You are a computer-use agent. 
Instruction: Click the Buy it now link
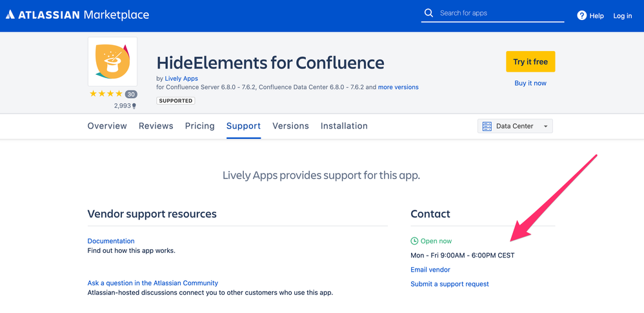(x=530, y=83)
